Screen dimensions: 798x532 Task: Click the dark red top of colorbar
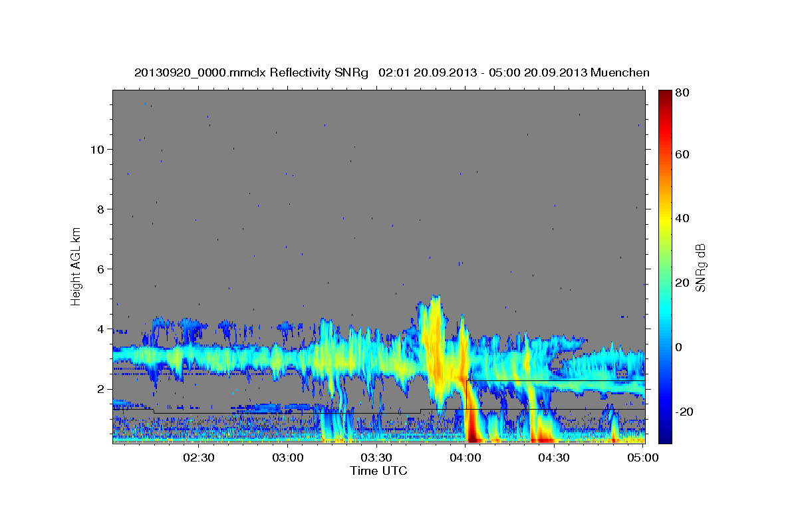click(665, 96)
